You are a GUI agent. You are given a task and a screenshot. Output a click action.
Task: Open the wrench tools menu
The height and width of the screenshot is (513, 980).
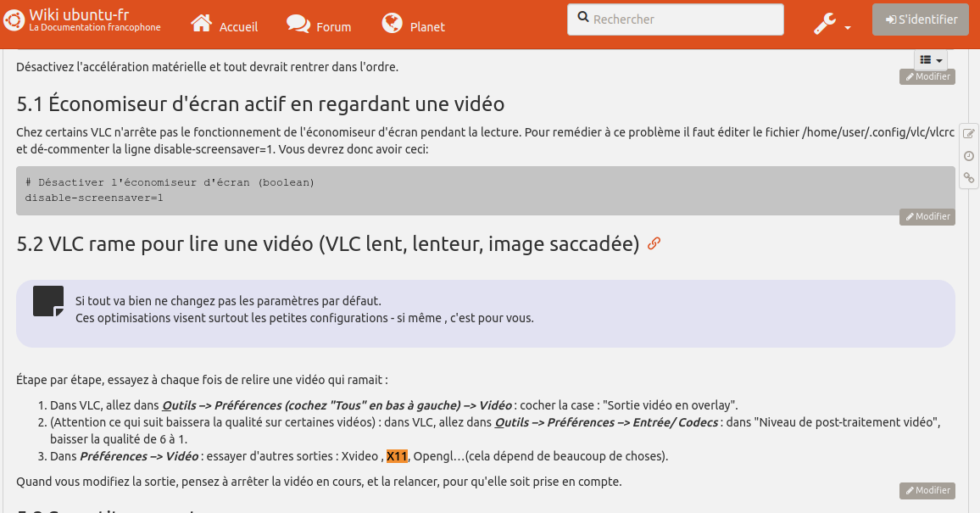pyautogui.click(x=824, y=24)
